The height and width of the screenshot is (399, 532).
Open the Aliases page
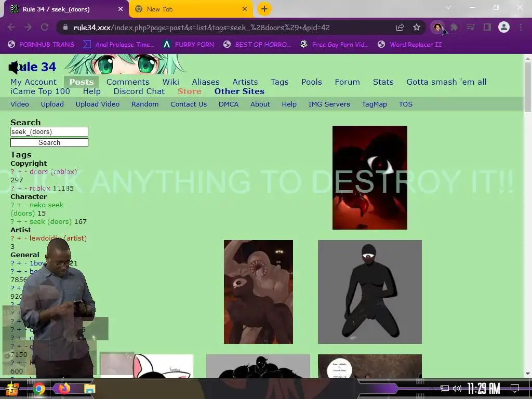[x=206, y=82]
